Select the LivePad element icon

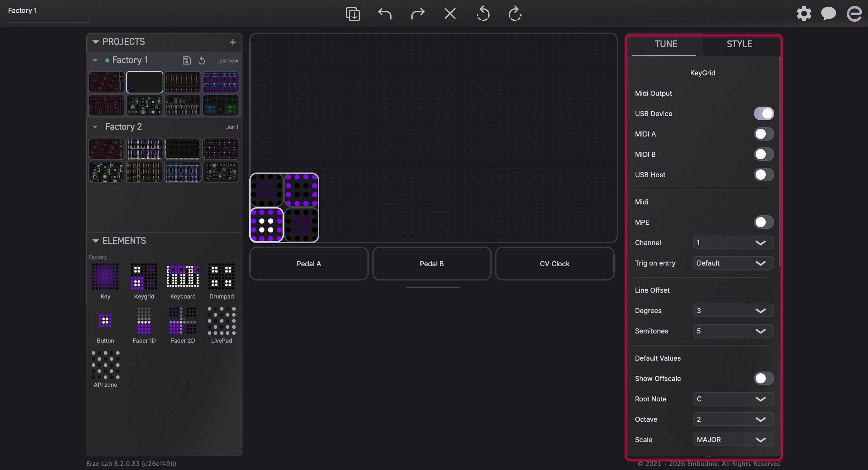point(221,321)
